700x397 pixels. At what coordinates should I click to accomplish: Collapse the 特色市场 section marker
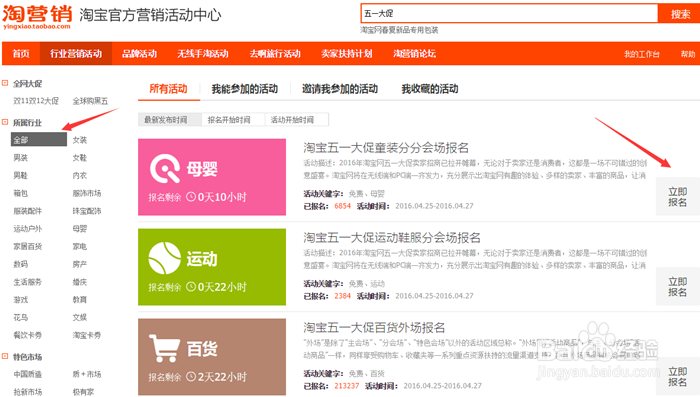click(x=5, y=356)
